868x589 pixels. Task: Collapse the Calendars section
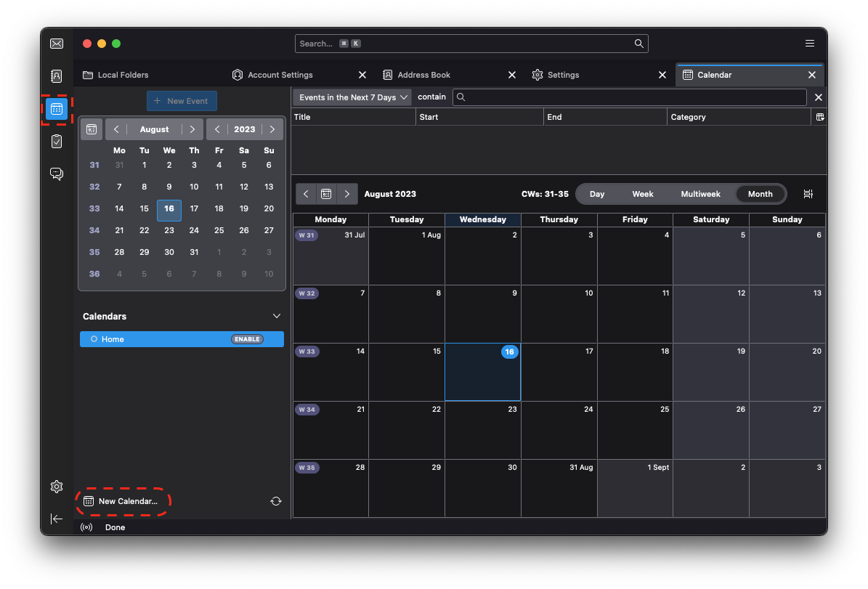pyautogui.click(x=276, y=316)
